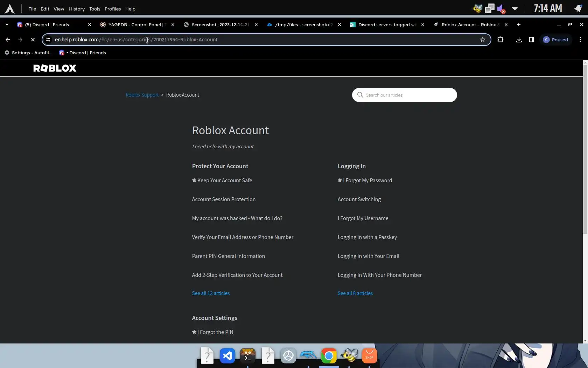
Task: Click the muted volume tray icon
Action: pyautogui.click(x=501, y=8)
